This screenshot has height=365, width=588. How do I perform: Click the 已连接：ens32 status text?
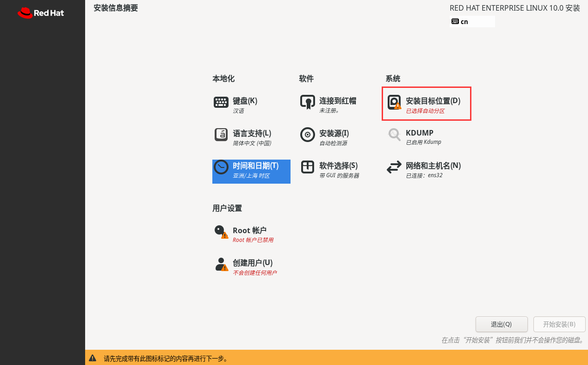(424, 176)
